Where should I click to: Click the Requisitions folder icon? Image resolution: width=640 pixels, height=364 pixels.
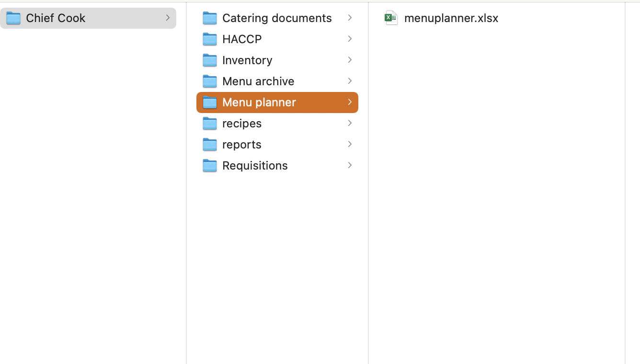210,166
